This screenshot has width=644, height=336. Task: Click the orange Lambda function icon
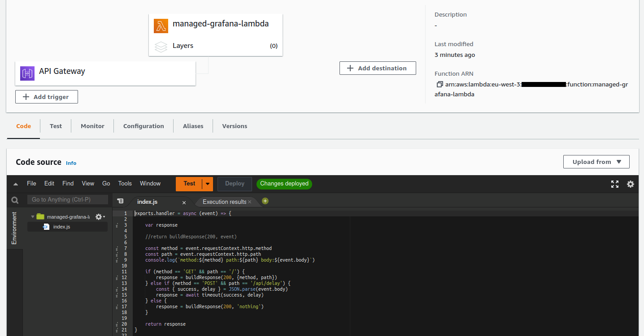[x=161, y=26]
